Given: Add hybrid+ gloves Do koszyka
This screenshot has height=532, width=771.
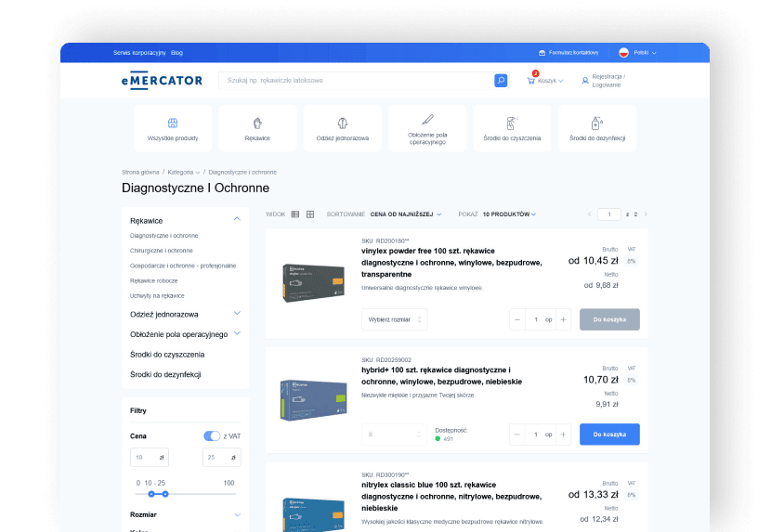Looking at the screenshot, I should click(x=609, y=435).
